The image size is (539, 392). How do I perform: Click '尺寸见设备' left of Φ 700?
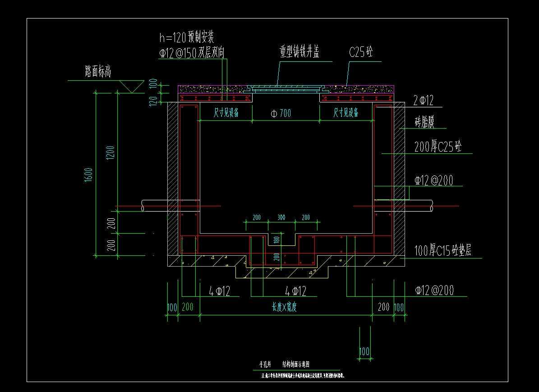click(x=226, y=112)
